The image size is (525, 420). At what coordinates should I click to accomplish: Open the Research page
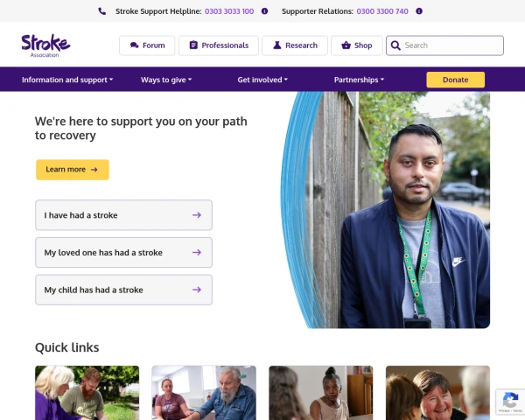click(x=295, y=45)
